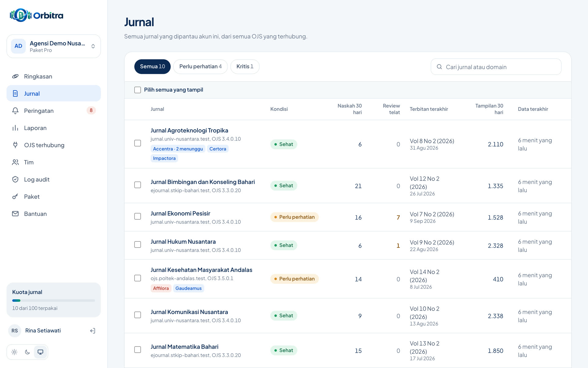This screenshot has height=368, width=588.
Task: Open Jurnal Ekonomi Pesisir journal link
Action: pyautogui.click(x=180, y=213)
